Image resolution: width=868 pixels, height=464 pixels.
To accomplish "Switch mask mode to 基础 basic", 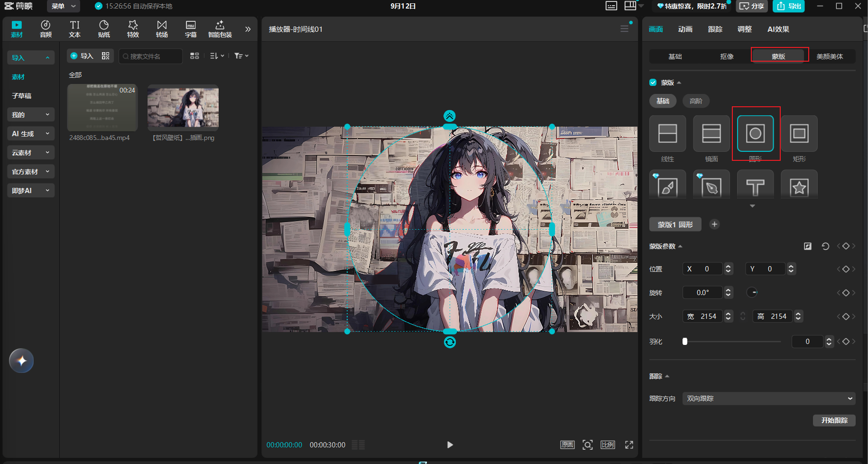I will [663, 101].
